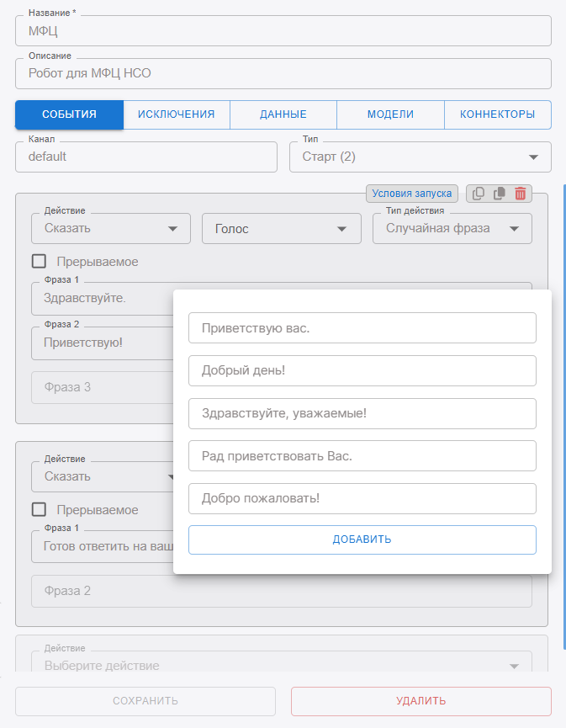Delete the action with the red trash icon
The width and height of the screenshot is (566, 728).
tap(521, 194)
